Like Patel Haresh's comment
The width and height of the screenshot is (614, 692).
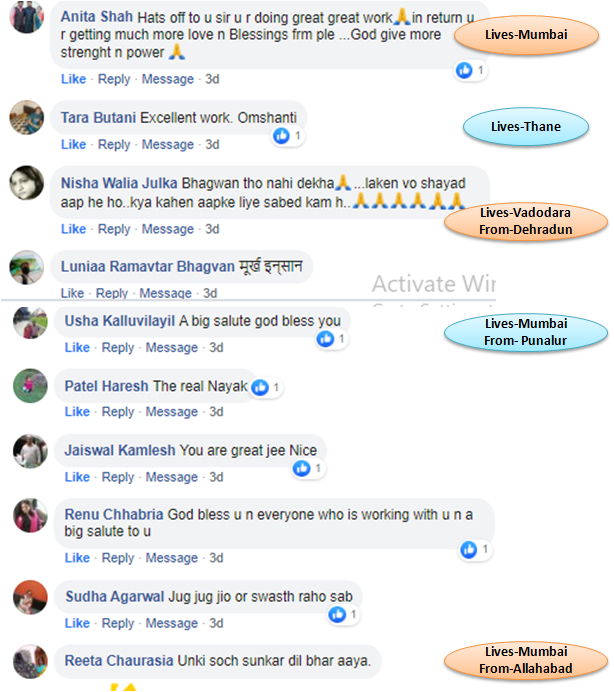pyautogui.click(x=77, y=412)
